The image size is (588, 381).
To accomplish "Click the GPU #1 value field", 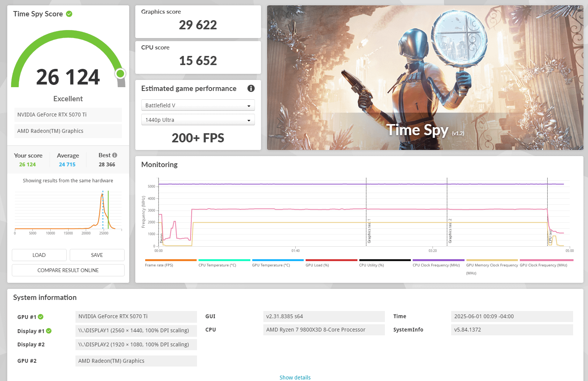I will (136, 317).
